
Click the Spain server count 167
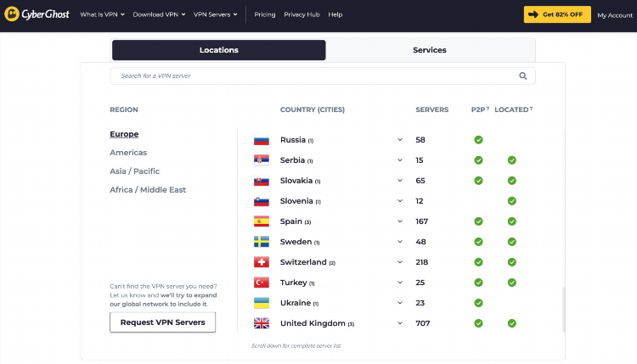421,221
